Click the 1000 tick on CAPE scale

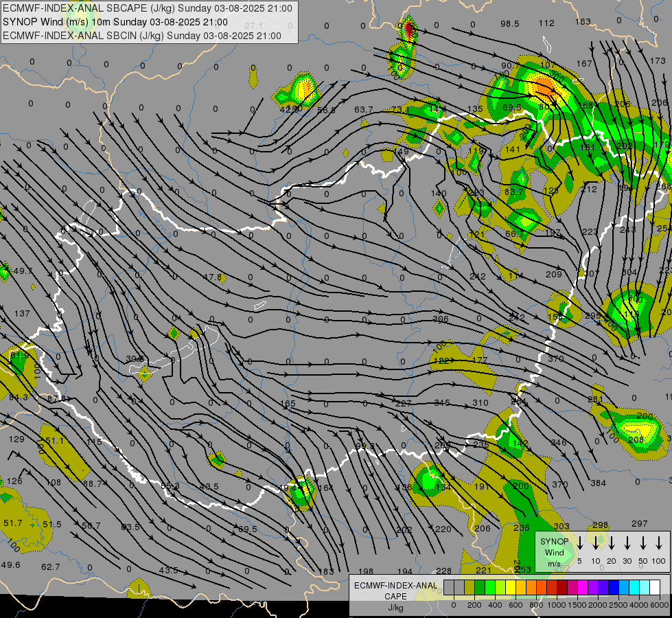coord(557,605)
